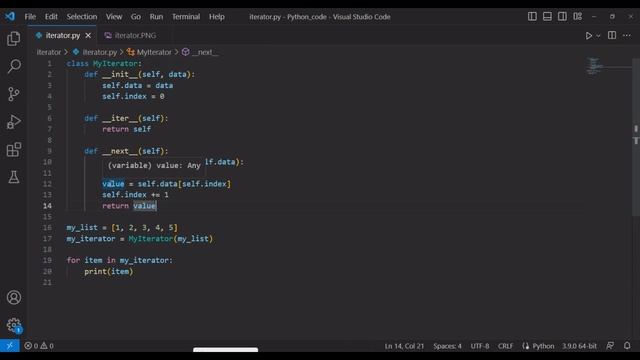This screenshot has height=360, width=640.
Task: Open Source Control view
Action: click(x=13, y=94)
